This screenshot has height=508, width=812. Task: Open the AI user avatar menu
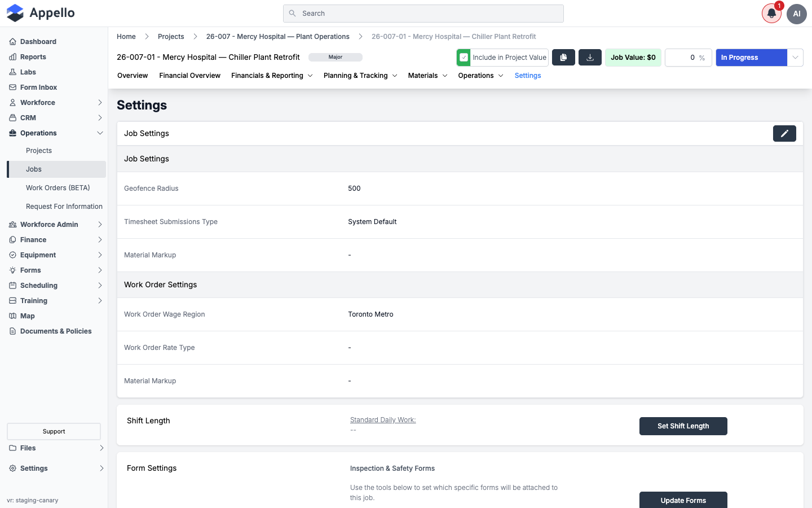coord(797,14)
